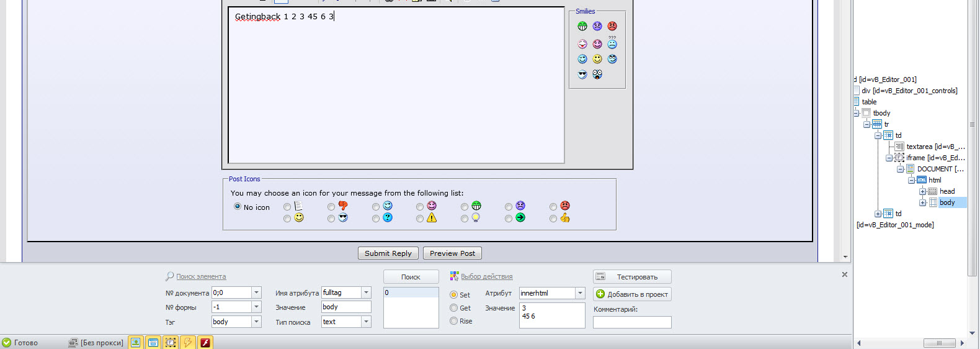980x349 pixels.
Task: Open the Атрибут innerhtml dropdown
Action: 580,293
